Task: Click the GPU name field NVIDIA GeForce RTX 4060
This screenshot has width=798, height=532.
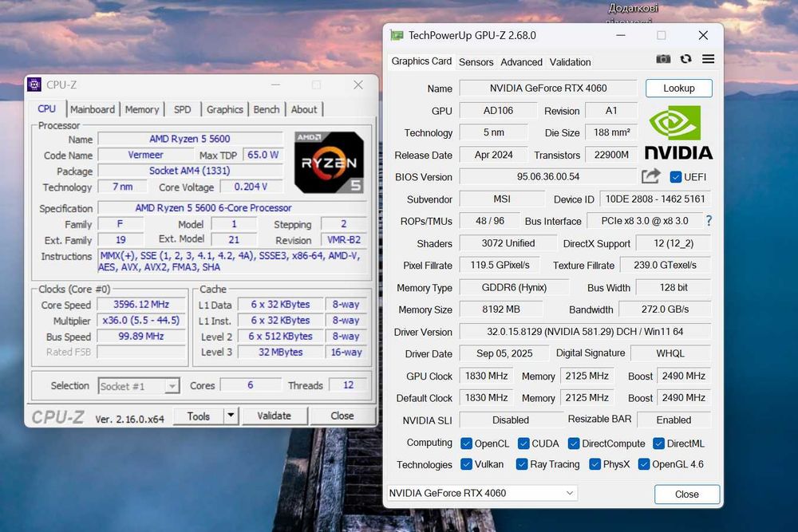Action: (548, 88)
